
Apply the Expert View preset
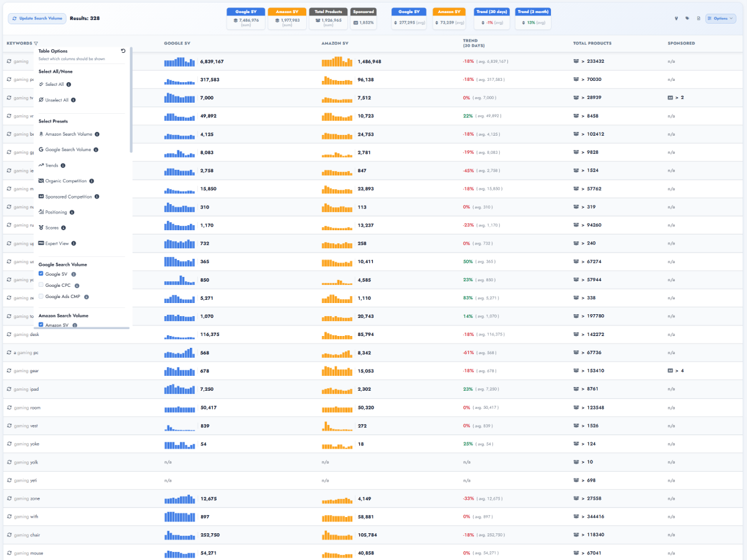tap(53, 243)
